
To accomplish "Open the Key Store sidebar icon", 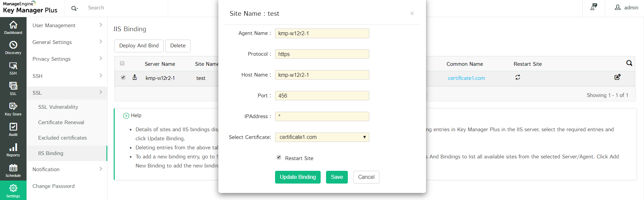I will [x=13, y=109].
